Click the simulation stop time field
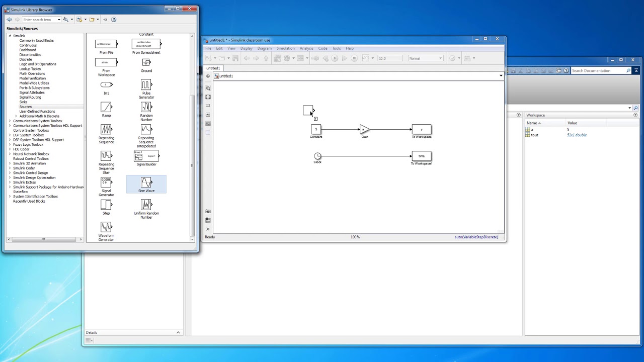The image size is (644, 362). pyautogui.click(x=389, y=58)
